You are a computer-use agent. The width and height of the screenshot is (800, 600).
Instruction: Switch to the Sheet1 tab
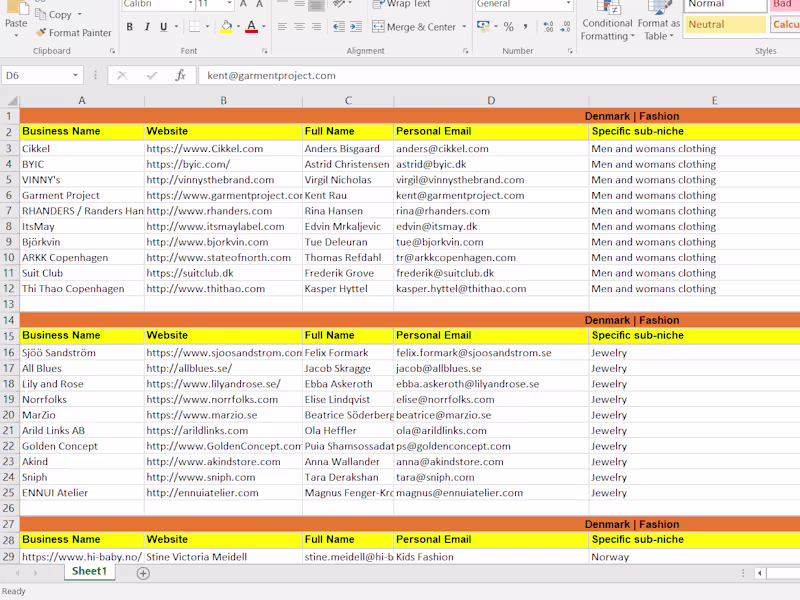pos(88,571)
